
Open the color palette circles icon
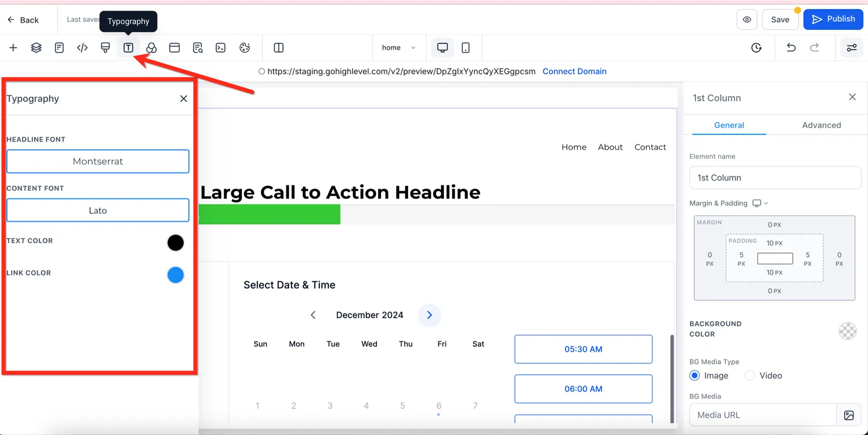pos(151,48)
